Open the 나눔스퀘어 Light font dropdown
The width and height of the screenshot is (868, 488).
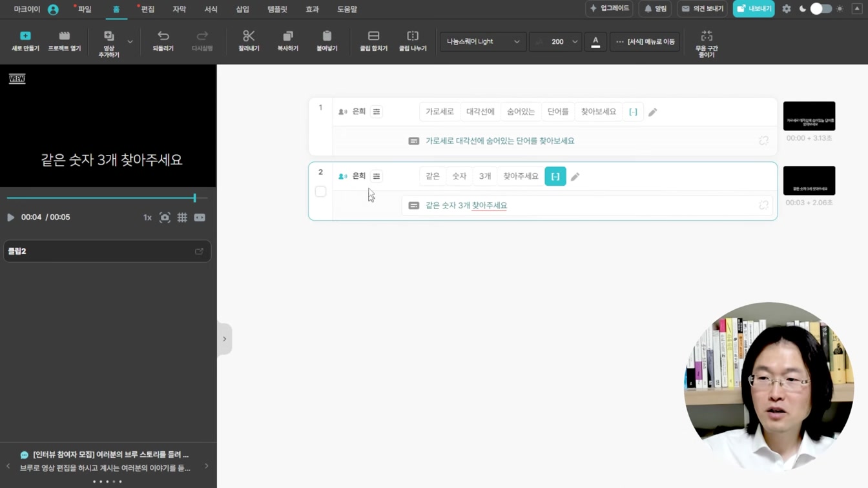point(482,41)
